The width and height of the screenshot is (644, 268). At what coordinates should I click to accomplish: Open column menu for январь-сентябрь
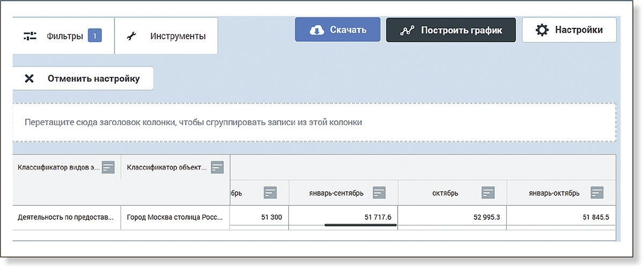[379, 193]
